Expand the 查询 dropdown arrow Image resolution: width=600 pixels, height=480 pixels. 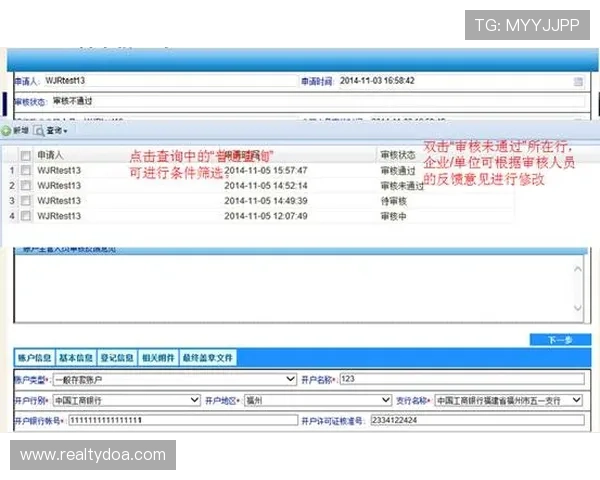point(65,131)
